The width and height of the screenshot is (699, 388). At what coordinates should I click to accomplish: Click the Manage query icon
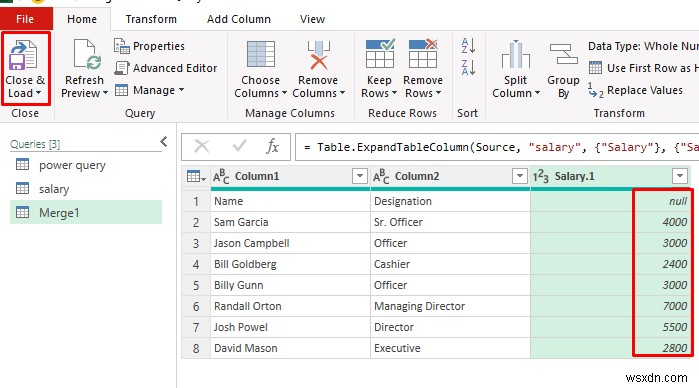(121, 90)
